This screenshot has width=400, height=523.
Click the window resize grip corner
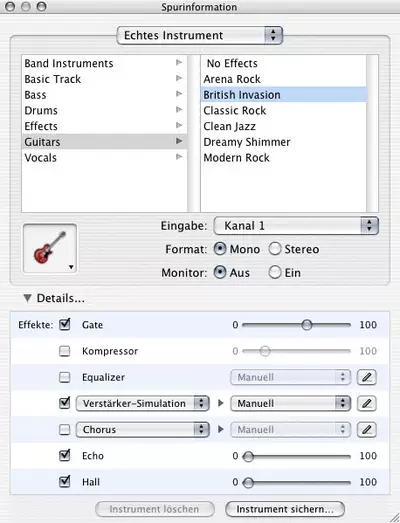point(394,517)
